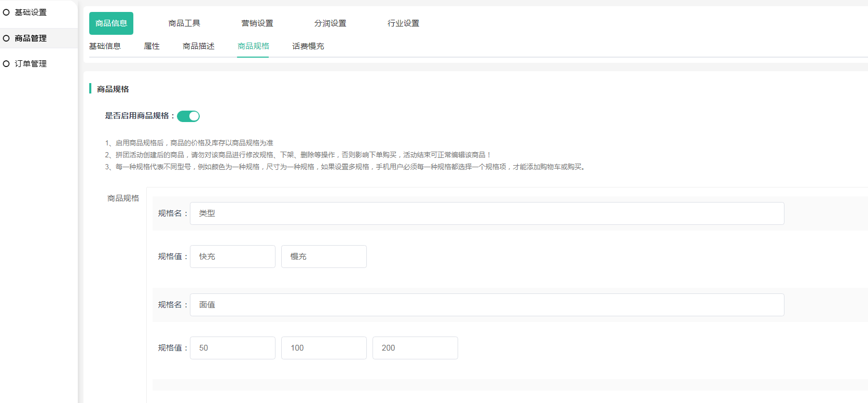Screen dimensions: 868x403
Task: Focus the 规格名 field containing 面值
Action: click(x=487, y=305)
